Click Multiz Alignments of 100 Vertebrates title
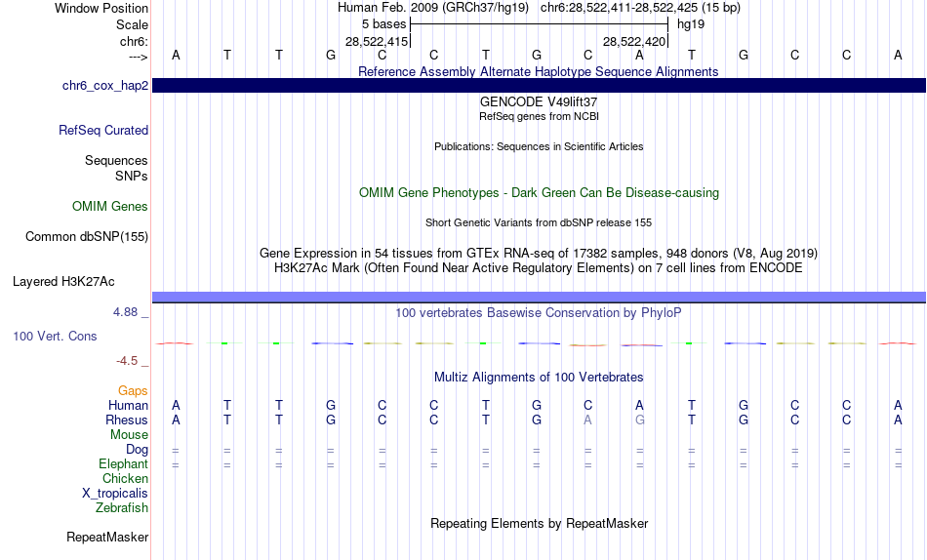This screenshot has width=927, height=560. pyautogui.click(x=539, y=378)
